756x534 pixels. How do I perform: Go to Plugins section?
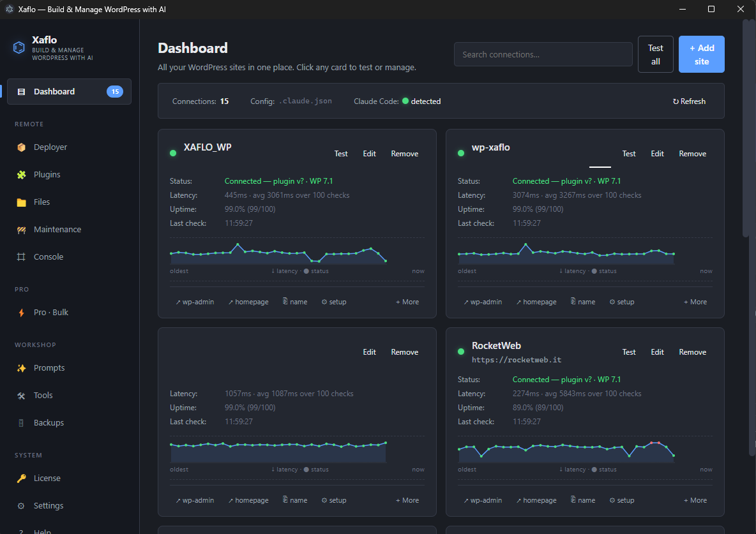(69, 174)
